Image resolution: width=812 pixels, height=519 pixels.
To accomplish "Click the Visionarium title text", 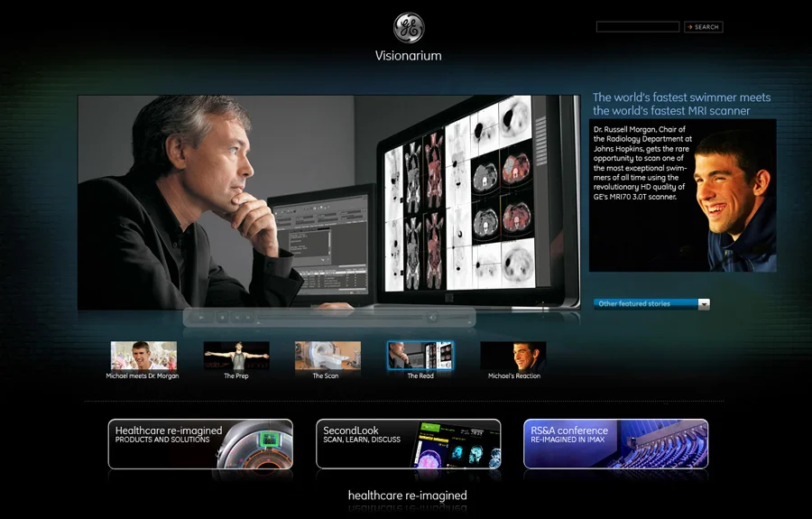I will (409, 56).
